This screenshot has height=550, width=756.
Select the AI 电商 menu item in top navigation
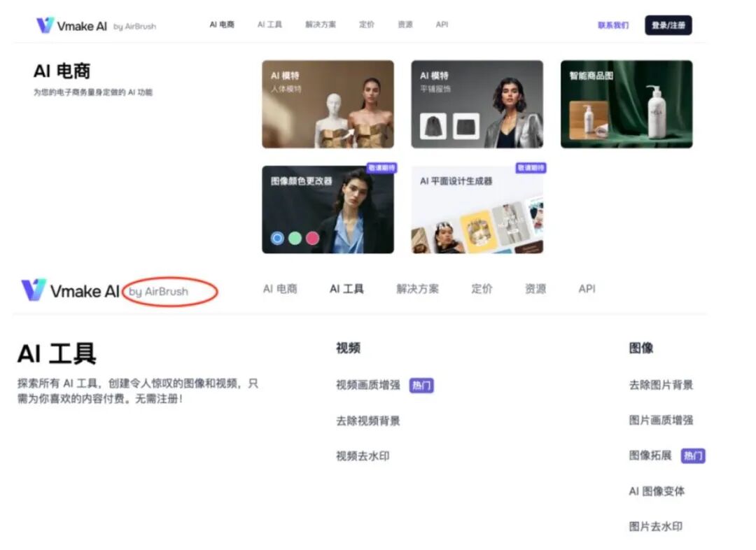point(221,24)
